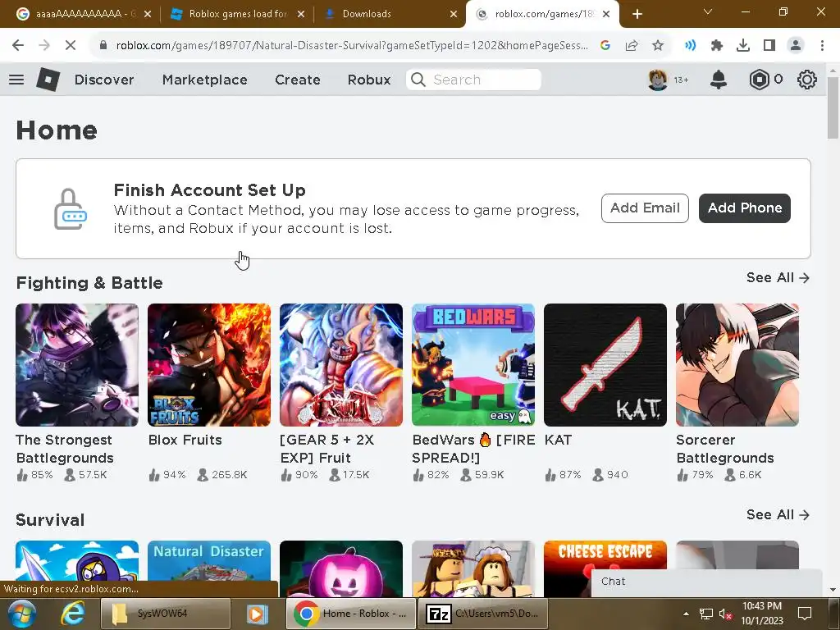
Task: Open the notifications bell
Action: pos(719,80)
